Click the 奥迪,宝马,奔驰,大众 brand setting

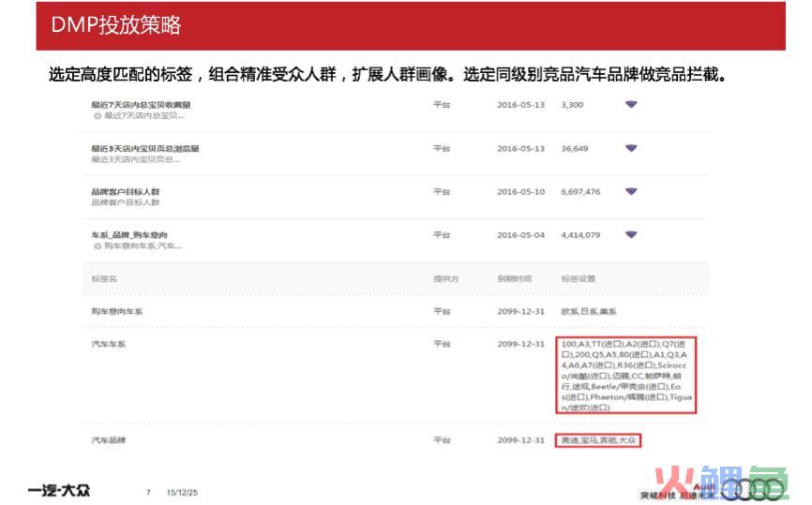tap(598, 440)
